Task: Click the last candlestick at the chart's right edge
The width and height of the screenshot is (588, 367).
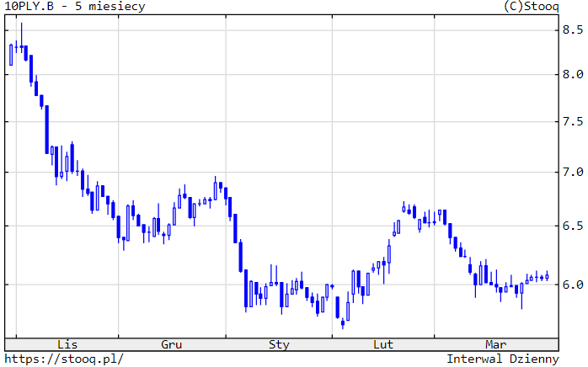Action: [547, 275]
